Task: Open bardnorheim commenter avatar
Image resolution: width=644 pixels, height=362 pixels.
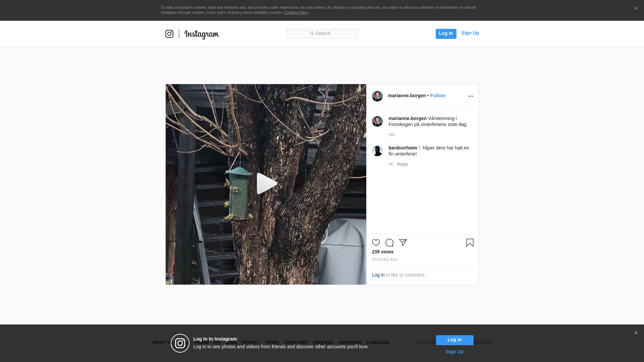Action: [x=377, y=151]
